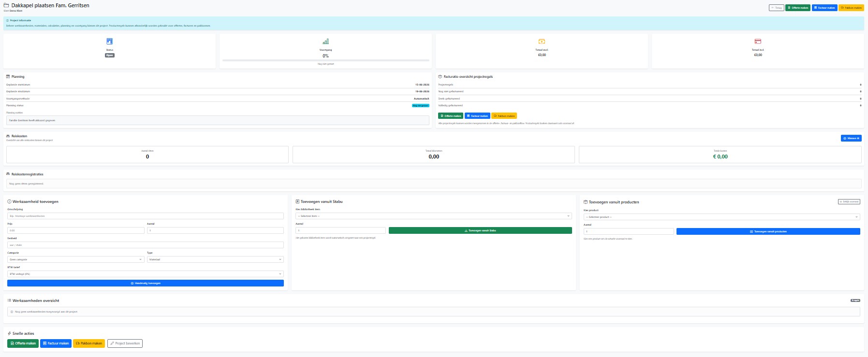Screen dimensions: 868x357
Task: Click Pakbon maken in Facturatie-overzicht panel
Action: [x=504, y=116]
